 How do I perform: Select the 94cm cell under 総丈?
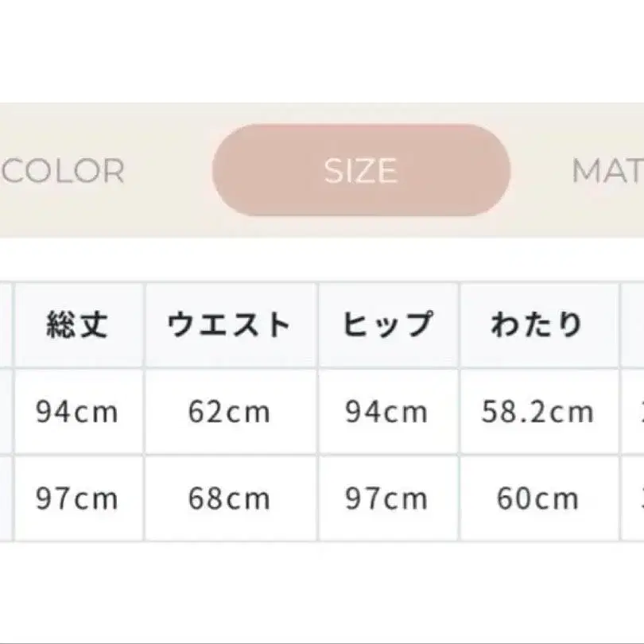[77, 411]
